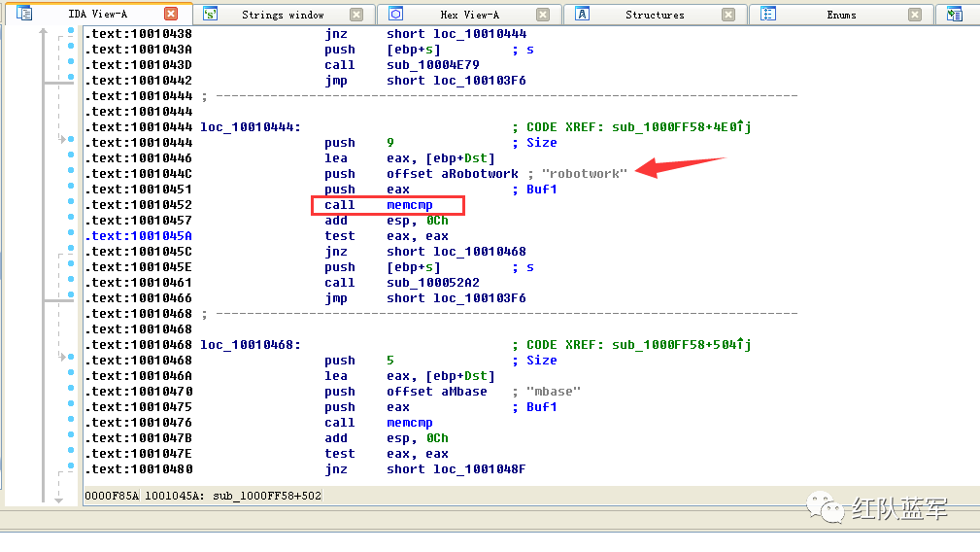Viewport: 980px width, 552px height.
Task: Click the status line sub_1000FF58+502
Action: pos(267,496)
